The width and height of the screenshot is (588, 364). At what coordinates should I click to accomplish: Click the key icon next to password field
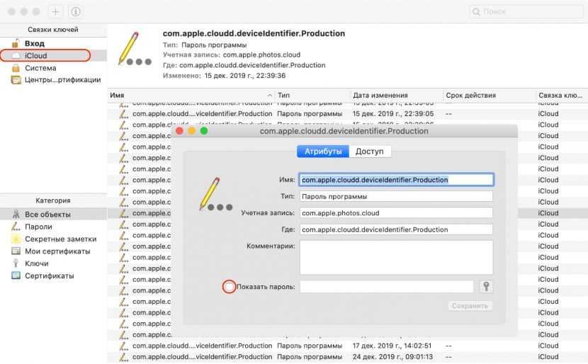click(486, 286)
